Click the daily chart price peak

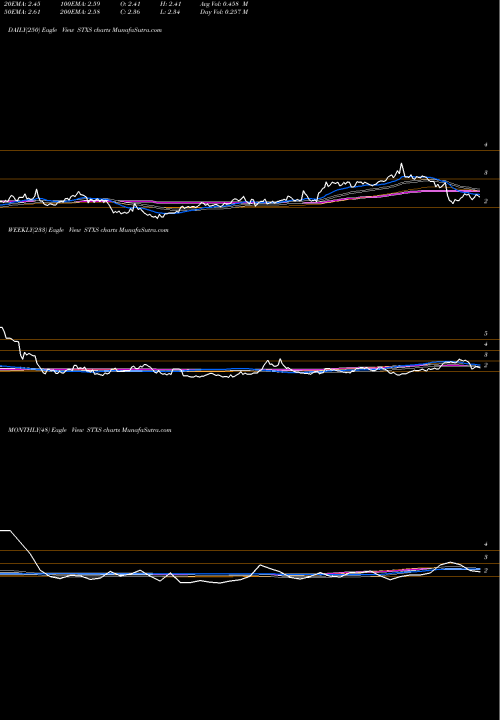click(401, 164)
